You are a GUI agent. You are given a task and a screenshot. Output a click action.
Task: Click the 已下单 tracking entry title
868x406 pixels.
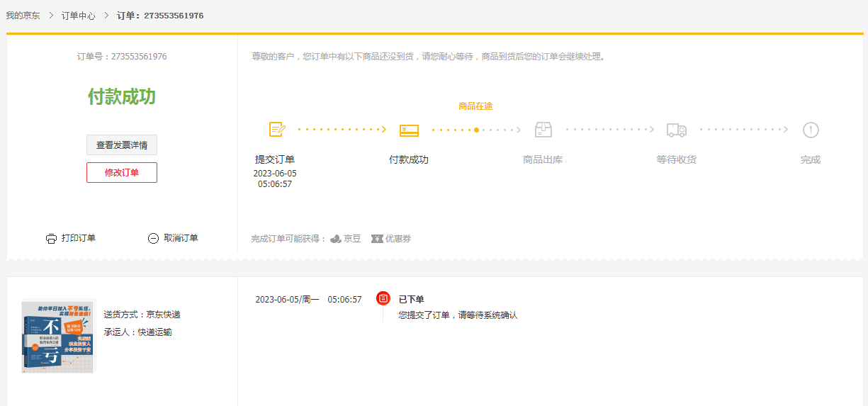[x=412, y=300]
